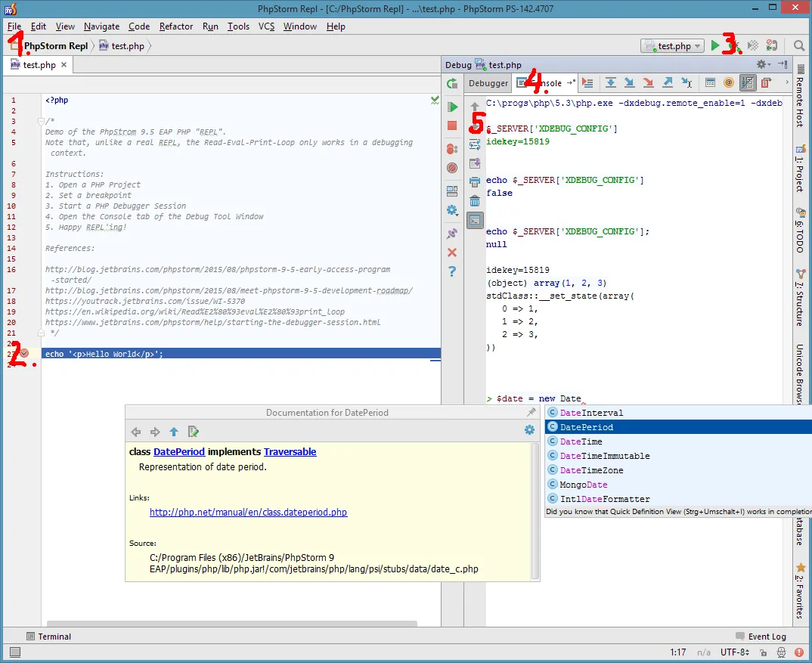Click the Step Over debug icon
The image size is (812, 663).
[610, 83]
